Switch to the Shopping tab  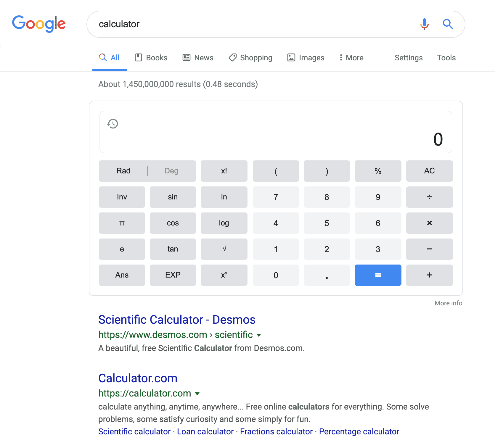pos(250,58)
